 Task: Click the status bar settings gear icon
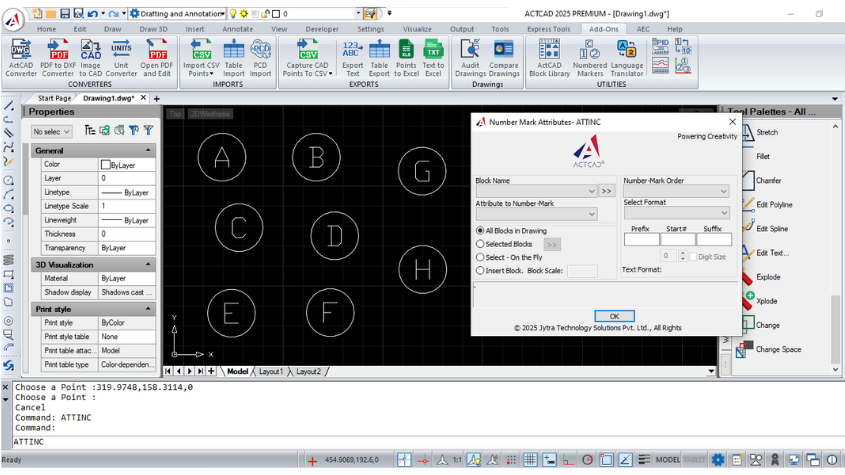(x=718, y=460)
